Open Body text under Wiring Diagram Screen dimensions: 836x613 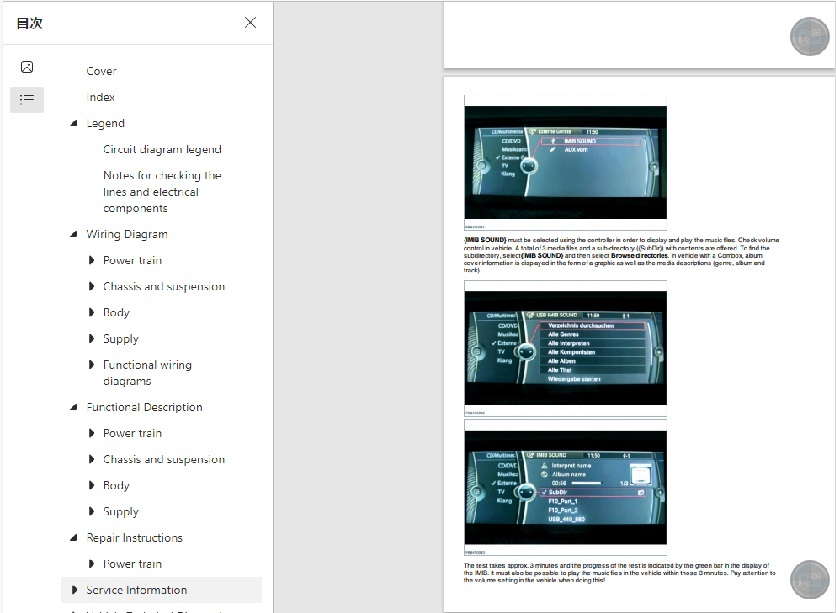(x=117, y=312)
